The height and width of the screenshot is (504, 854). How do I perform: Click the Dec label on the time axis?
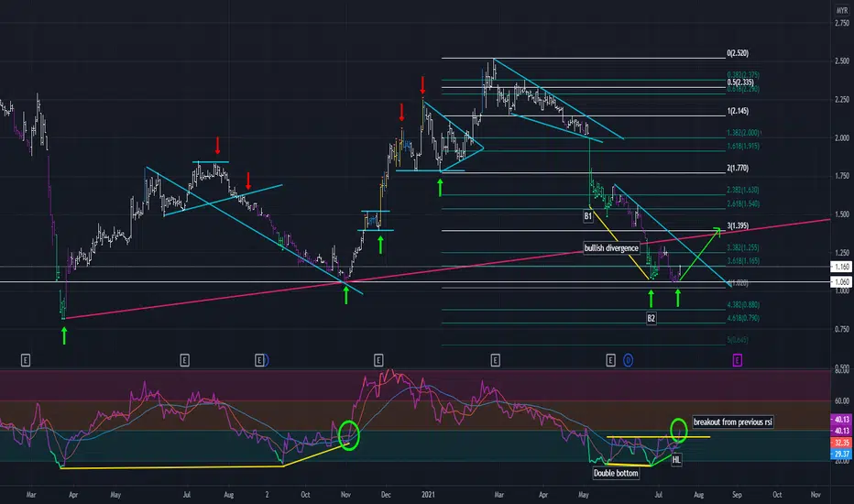click(386, 495)
